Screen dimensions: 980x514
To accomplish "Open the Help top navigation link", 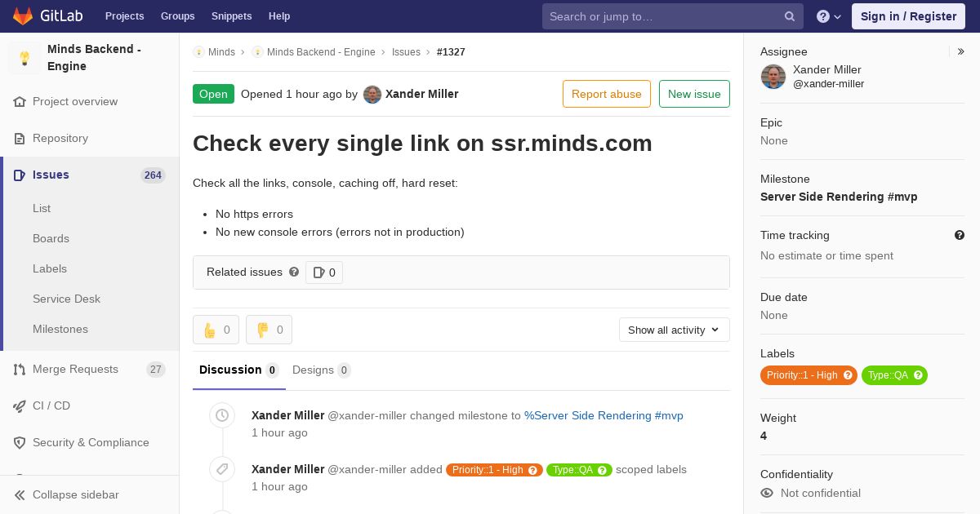I will coord(279,16).
